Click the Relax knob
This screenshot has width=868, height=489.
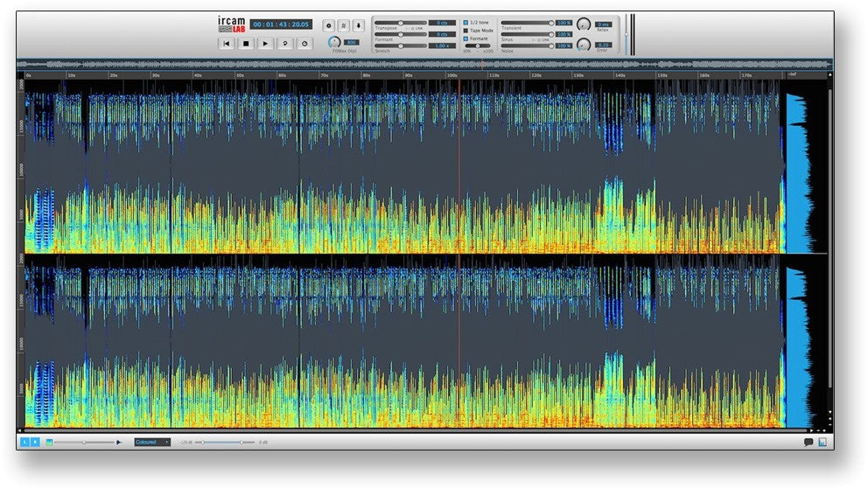(x=583, y=24)
